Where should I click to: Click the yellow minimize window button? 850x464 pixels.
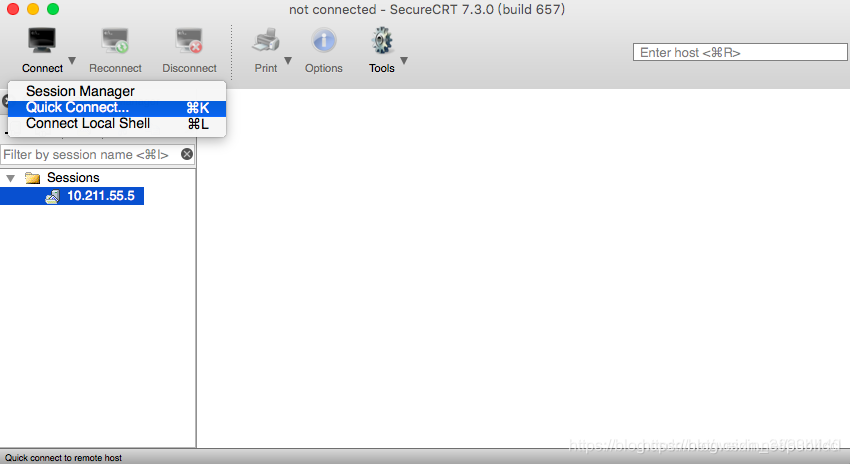click(x=33, y=9)
